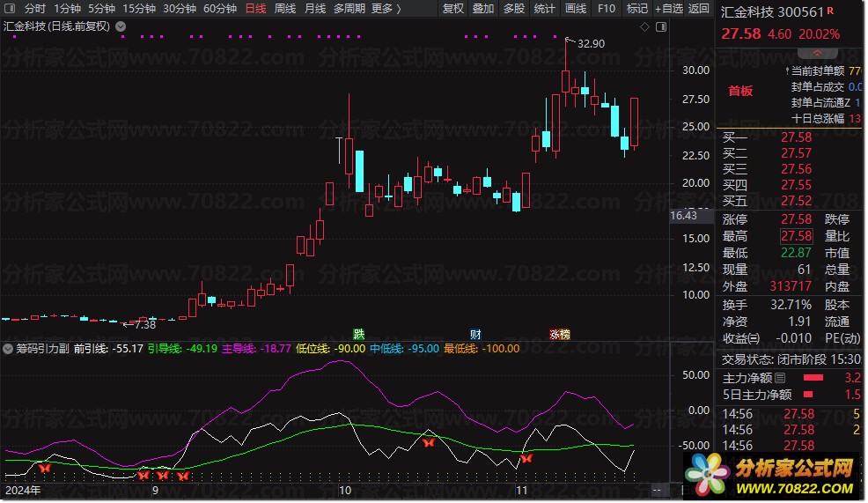This screenshot has width=868, height=503.
Task: Click the 2024年 label on time axis
Action: coord(23,491)
